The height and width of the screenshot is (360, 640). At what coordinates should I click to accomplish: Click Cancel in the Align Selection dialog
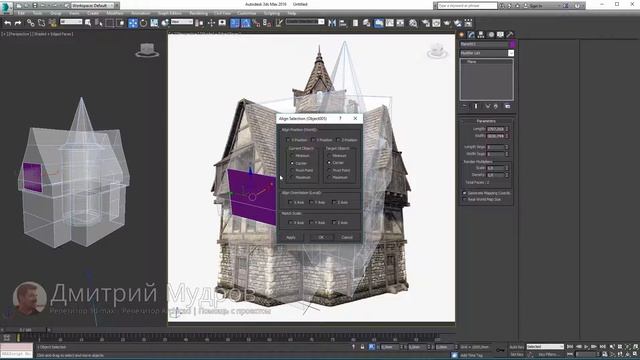347,237
